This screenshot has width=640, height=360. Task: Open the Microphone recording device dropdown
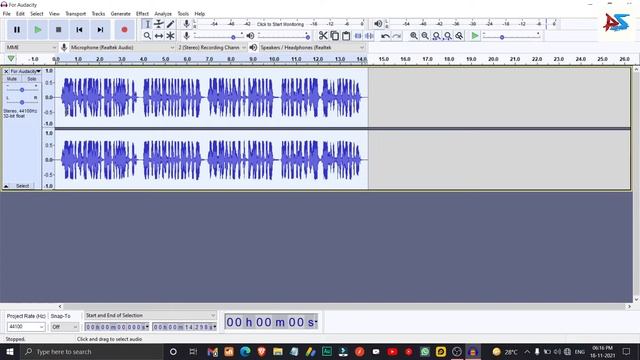[122, 48]
